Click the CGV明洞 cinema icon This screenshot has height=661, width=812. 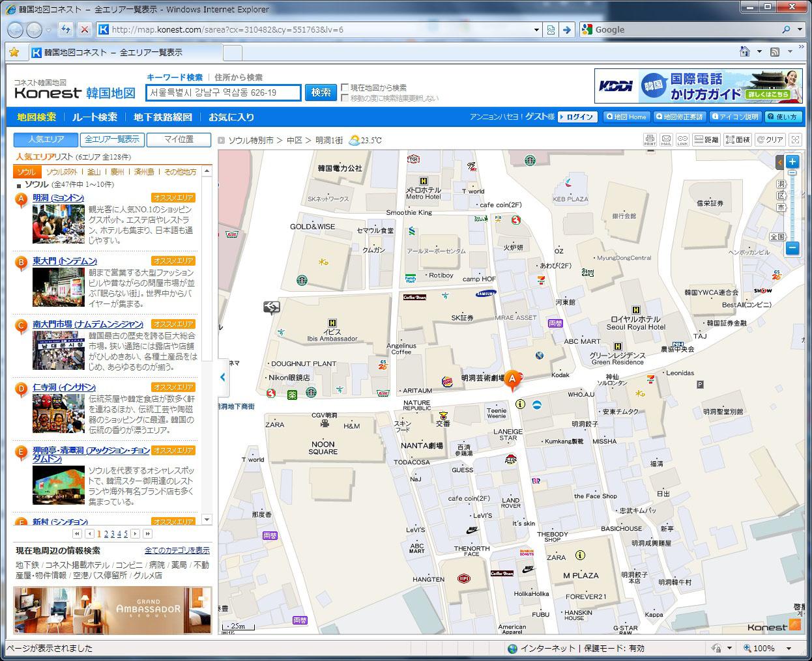325,424
